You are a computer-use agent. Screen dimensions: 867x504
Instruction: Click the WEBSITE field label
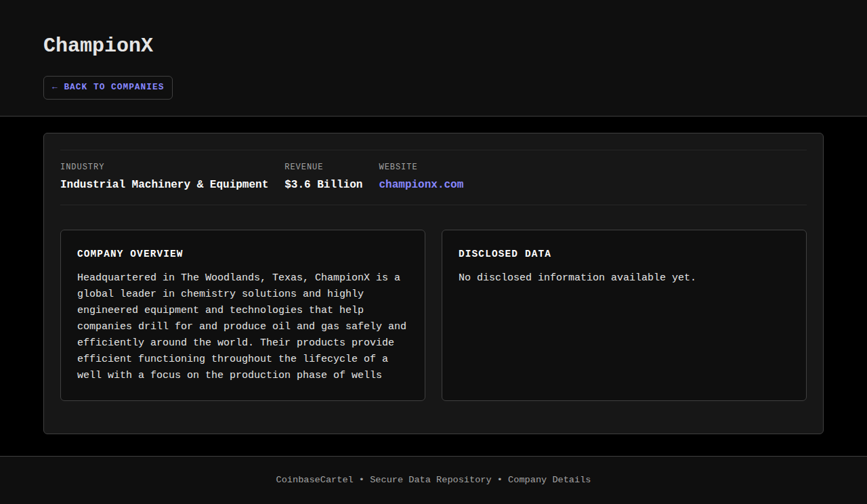(398, 167)
